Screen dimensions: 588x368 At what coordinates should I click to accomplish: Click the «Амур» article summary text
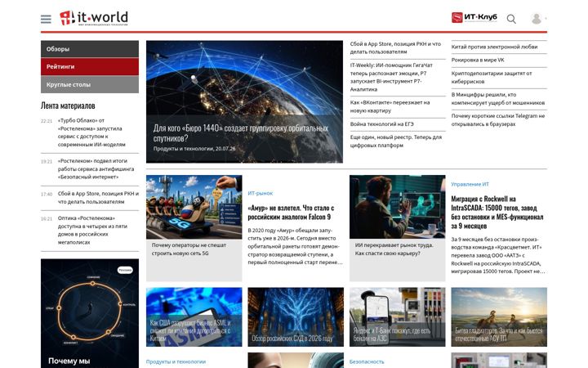click(x=295, y=246)
